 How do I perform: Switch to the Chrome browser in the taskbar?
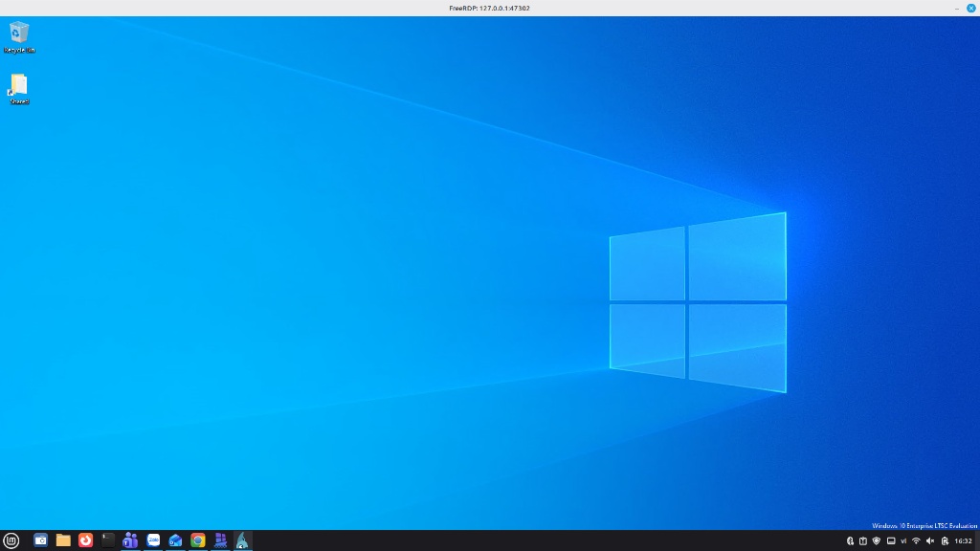pos(198,540)
